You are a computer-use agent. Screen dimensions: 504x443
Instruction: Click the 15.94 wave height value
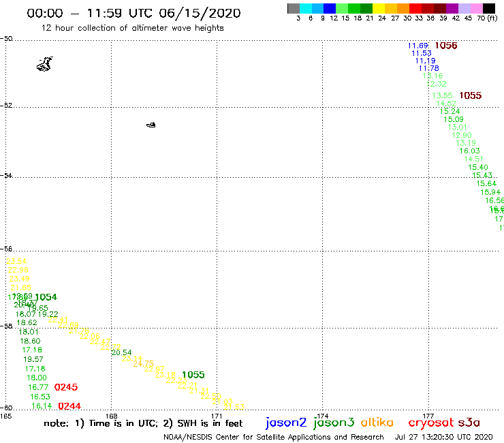[490, 192]
